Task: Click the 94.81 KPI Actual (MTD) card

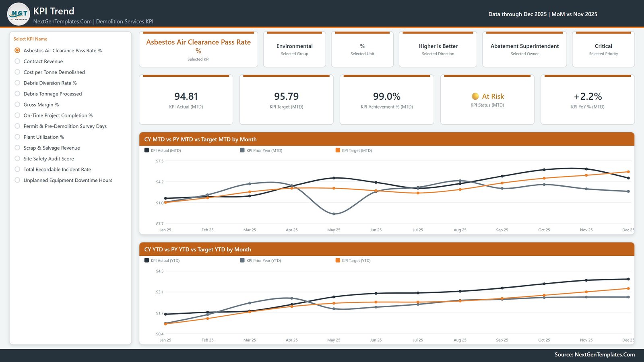Action: [x=186, y=100]
